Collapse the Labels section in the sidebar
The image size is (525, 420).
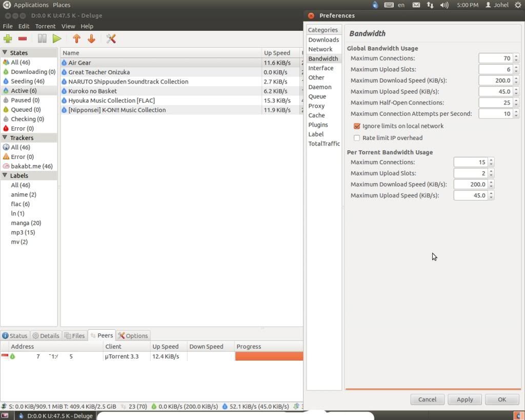coord(5,175)
